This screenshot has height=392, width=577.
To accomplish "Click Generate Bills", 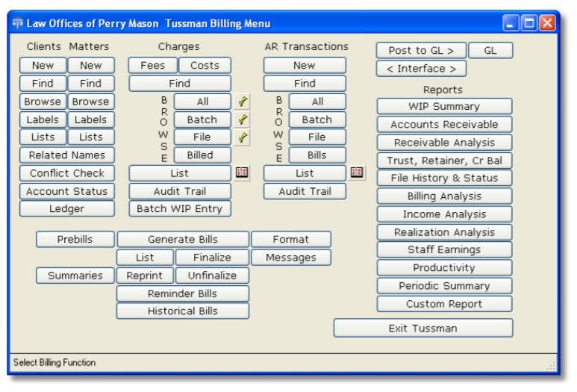I will [x=183, y=239].
